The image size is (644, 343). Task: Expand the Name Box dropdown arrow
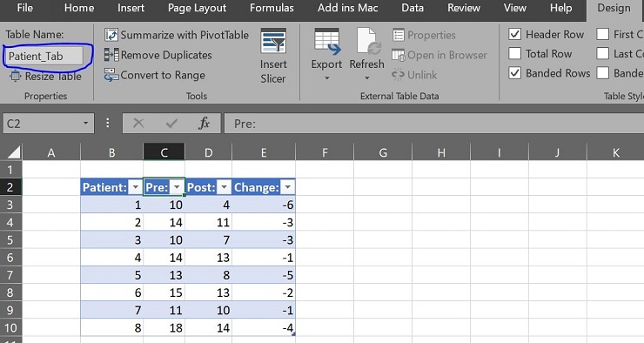pyautogui.click(x=85, y=124)
